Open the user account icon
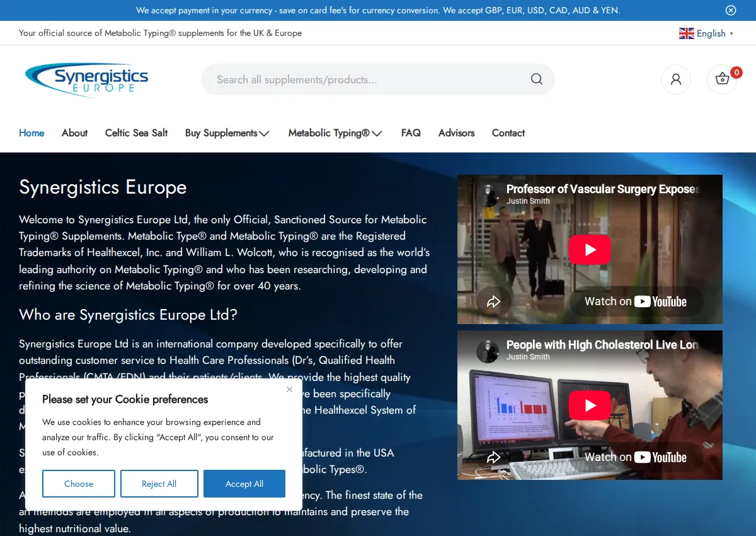Screen dimensions: 756x536 [x=676, y=79]
